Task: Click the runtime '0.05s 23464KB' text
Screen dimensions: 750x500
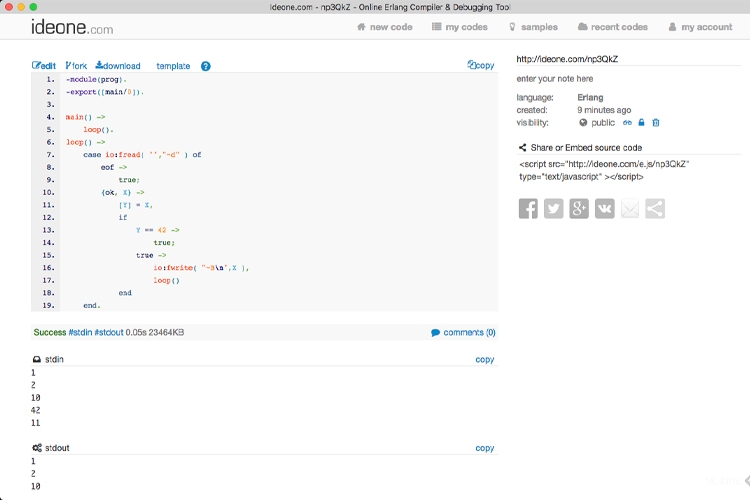Action: [154, 332]
